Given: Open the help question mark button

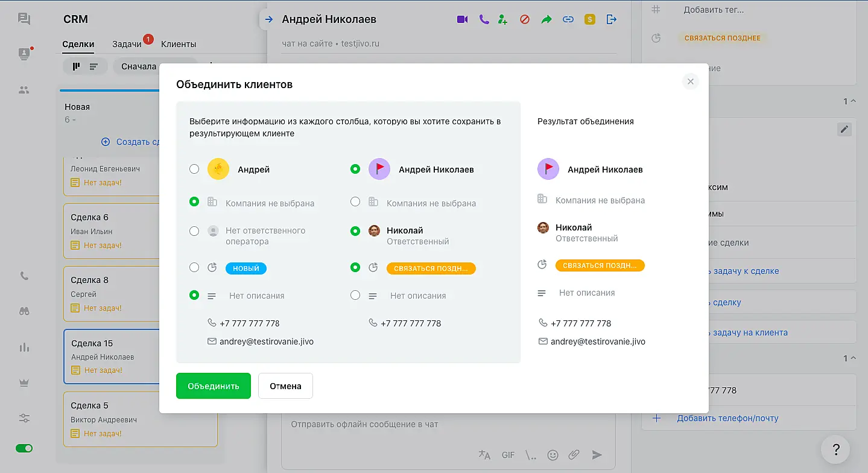Looking at the screenshot, I should coord(835,449).
